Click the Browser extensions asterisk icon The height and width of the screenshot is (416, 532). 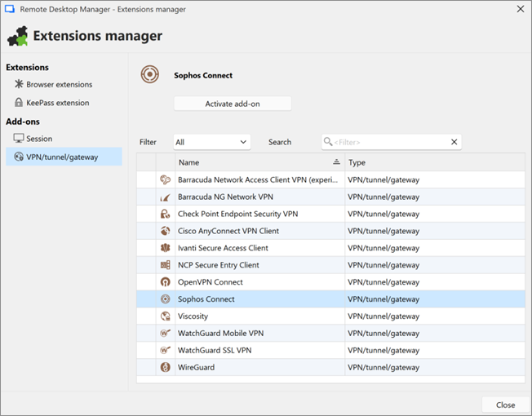[19, 84]
